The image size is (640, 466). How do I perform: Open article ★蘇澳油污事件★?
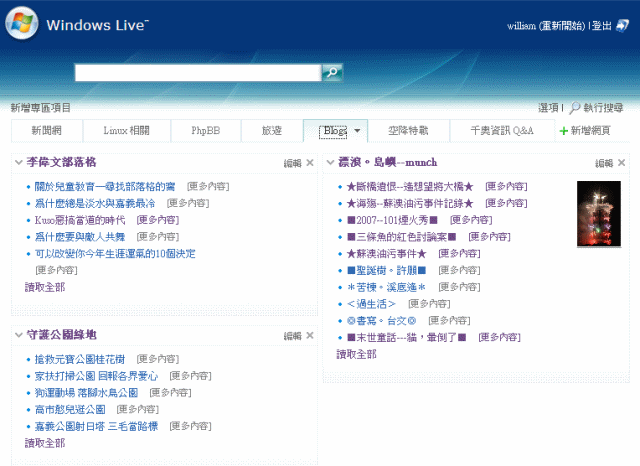click(387, 253)
